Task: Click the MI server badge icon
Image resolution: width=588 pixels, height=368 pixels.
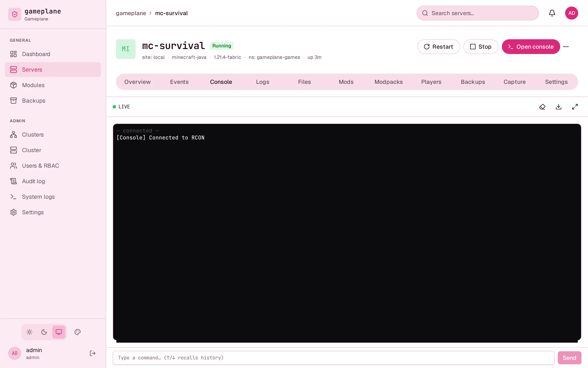Action: [126, 49]
